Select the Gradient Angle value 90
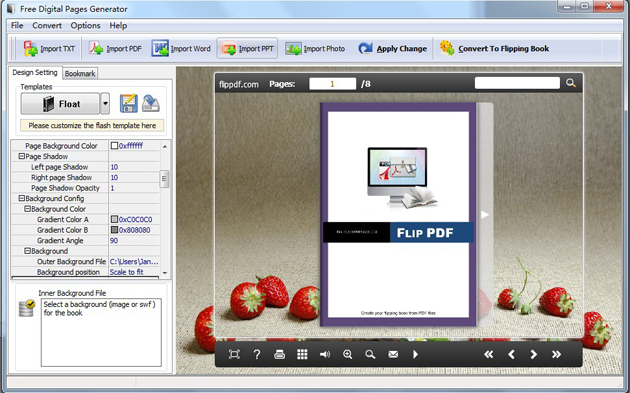The width and height of the screenshot is (630, 393). click(114, 240)
